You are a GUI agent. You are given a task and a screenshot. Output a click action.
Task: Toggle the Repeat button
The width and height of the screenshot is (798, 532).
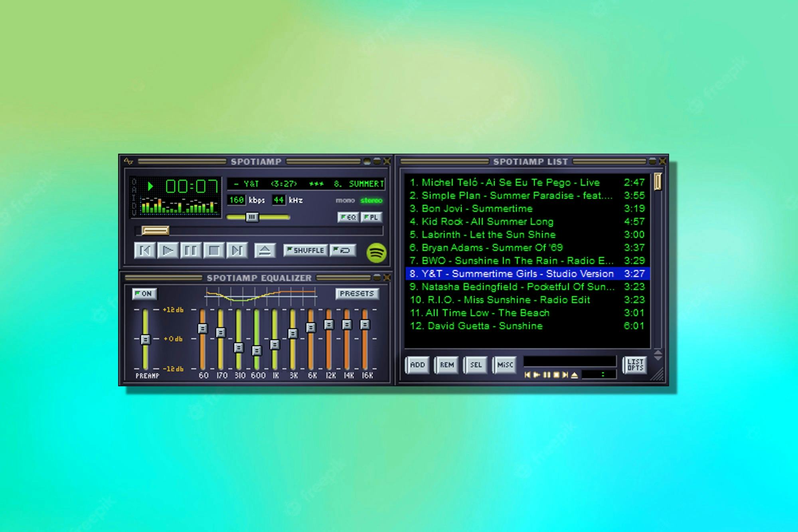pos(343,251)
